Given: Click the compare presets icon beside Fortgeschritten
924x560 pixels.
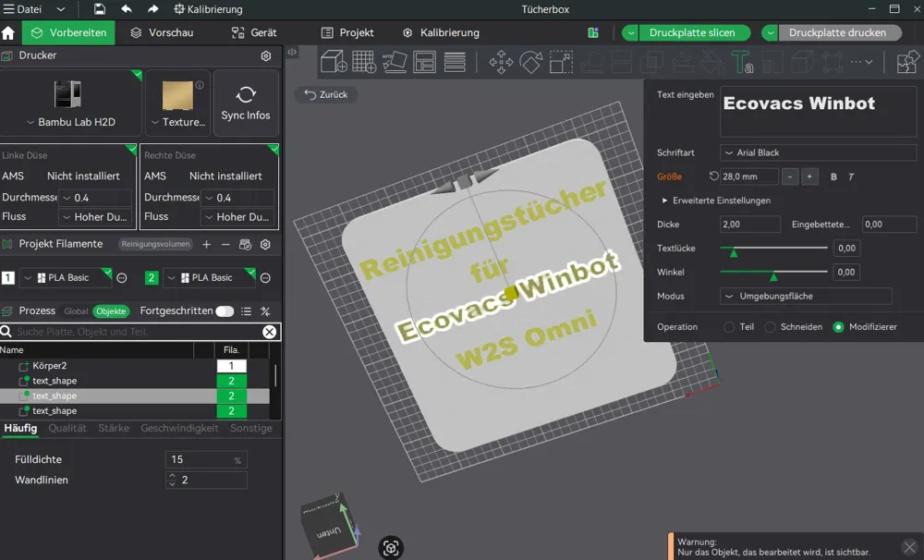Looking at the screenshot, I should click(265, 311).
